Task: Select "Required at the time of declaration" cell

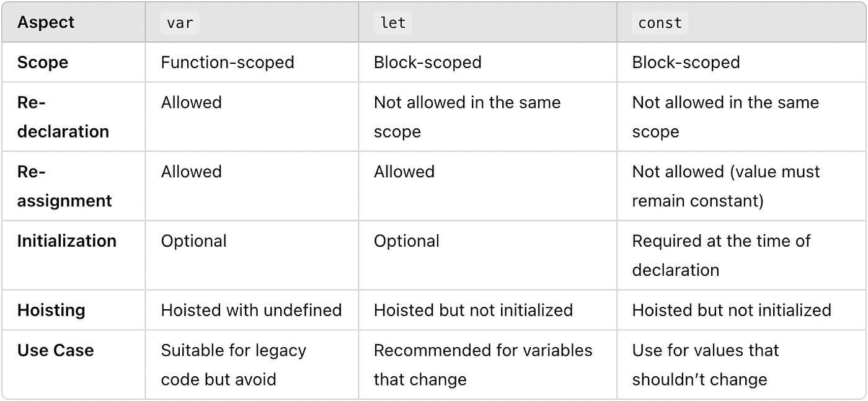Action: click(x=720, y=255)
